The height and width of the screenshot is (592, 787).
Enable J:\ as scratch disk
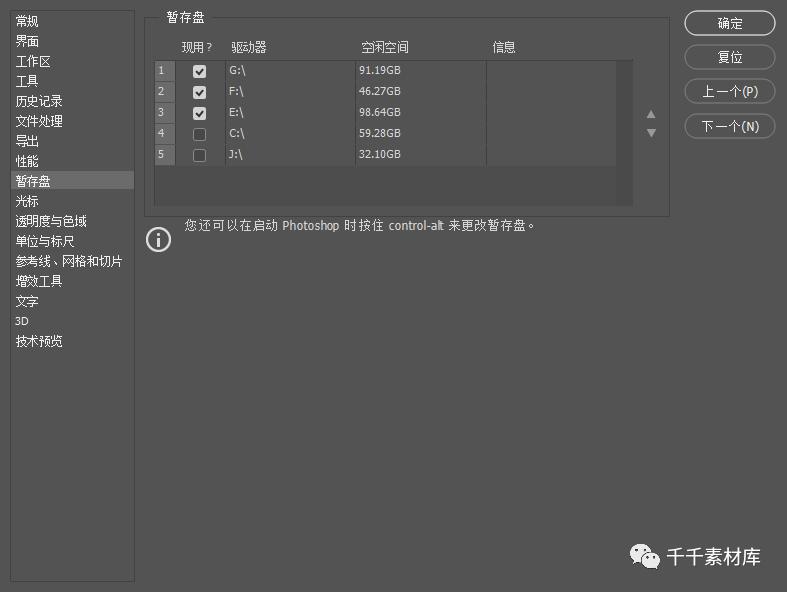point(199,155)
